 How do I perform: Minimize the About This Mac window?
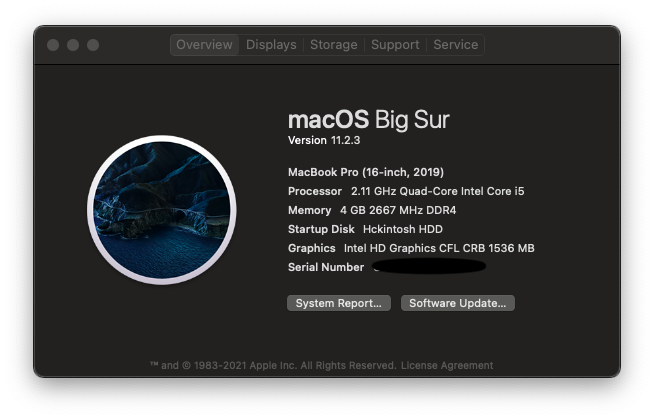73,45
